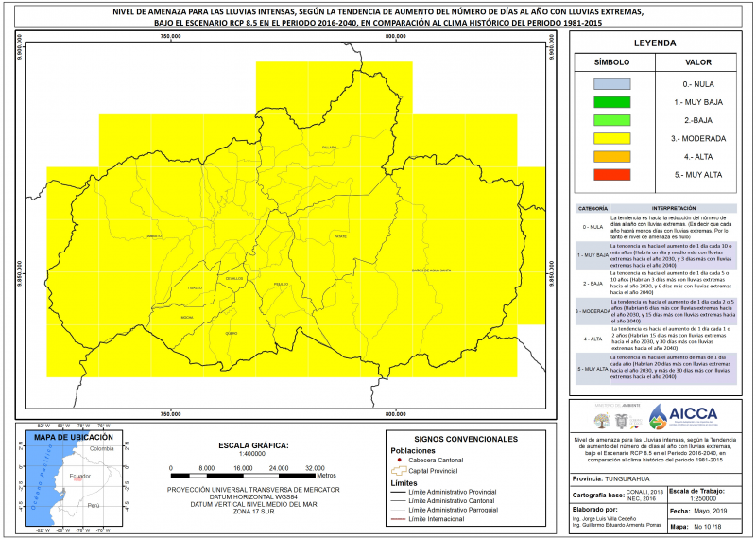Image resolution: width=756 pixels, height=539 pixels.
Task: Click the 1:400000 scale text
Action: click(x=252, y=454)
